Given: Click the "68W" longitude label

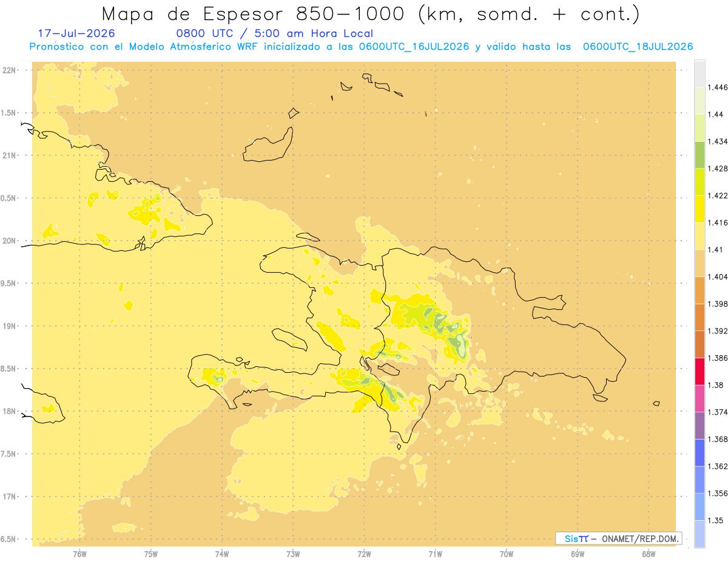Looking at the screenshot, I should 649,554.
